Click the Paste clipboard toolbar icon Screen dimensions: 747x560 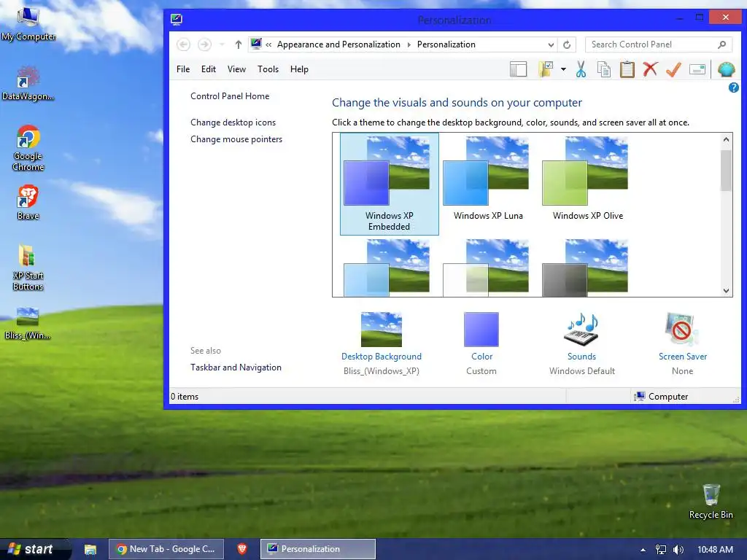[x=627, y=69]
